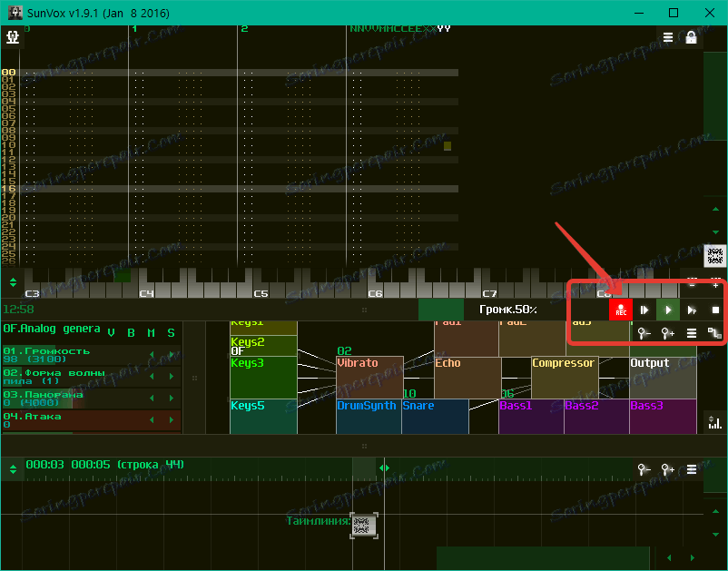Select the Echo module
This screenshot has width=728, height=571.
point(467,378)
